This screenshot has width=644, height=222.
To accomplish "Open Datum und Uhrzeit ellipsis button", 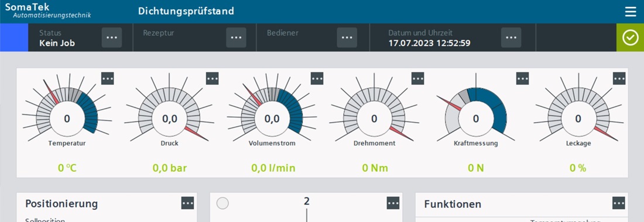I will click(511, 37).
